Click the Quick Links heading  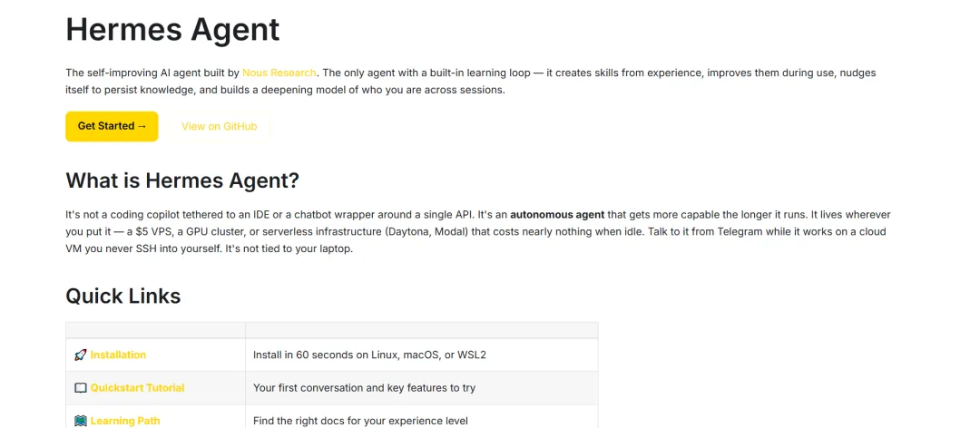(122, 296)
